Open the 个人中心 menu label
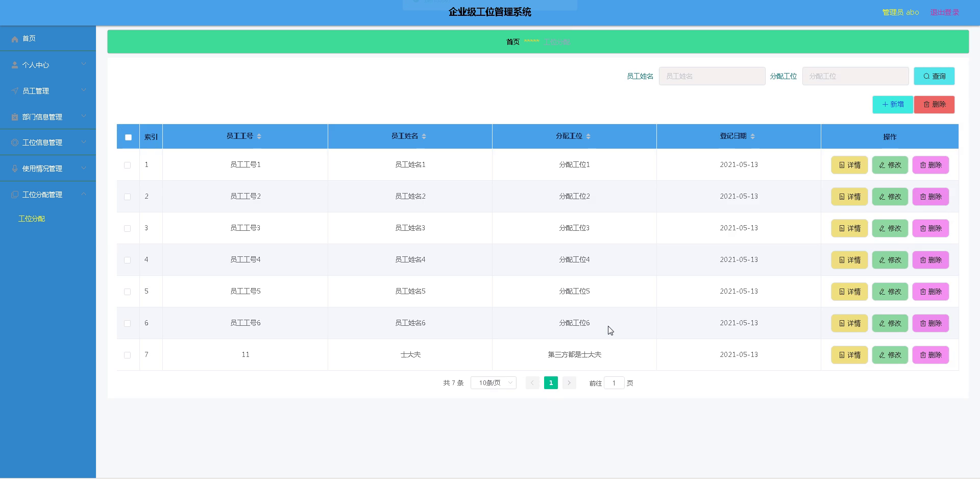The height and width of the screenshot is (479, 980). [36, 65]
